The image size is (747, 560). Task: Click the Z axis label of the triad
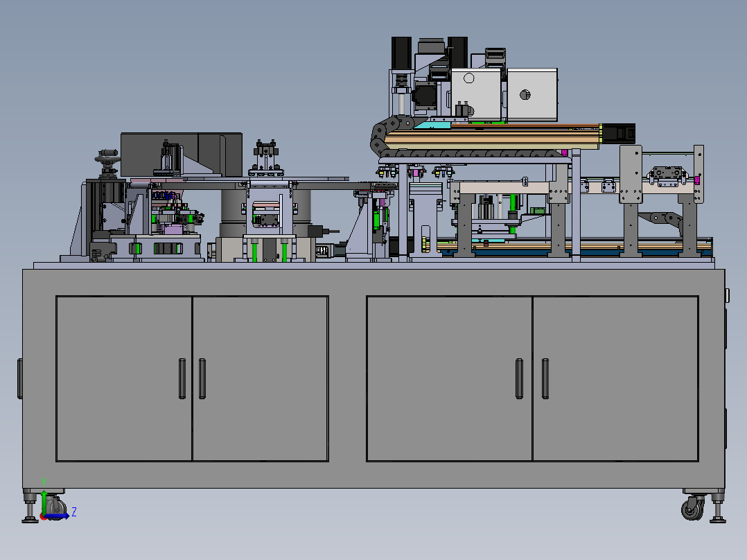pyautogui.click(x=74, y=512)
